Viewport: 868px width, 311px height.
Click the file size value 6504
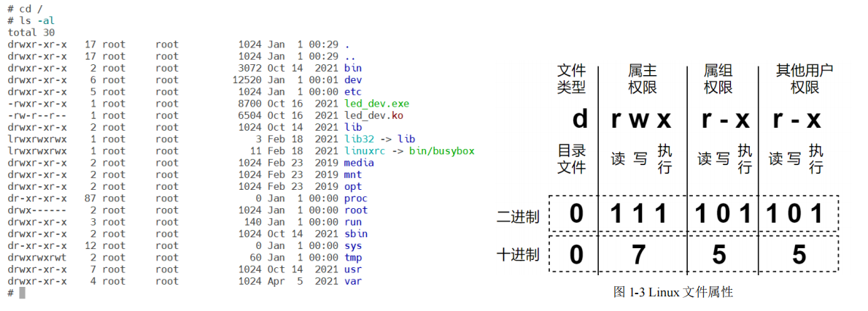pos(250,115)
